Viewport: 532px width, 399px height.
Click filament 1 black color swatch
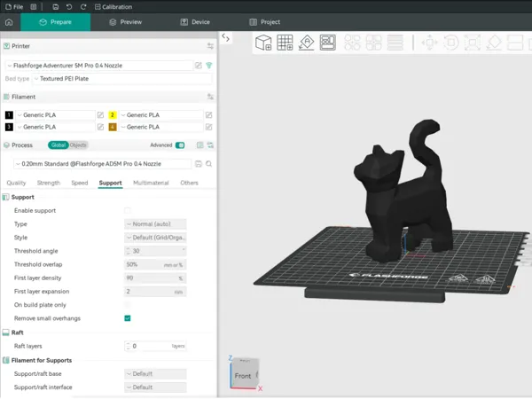[9, 115]
